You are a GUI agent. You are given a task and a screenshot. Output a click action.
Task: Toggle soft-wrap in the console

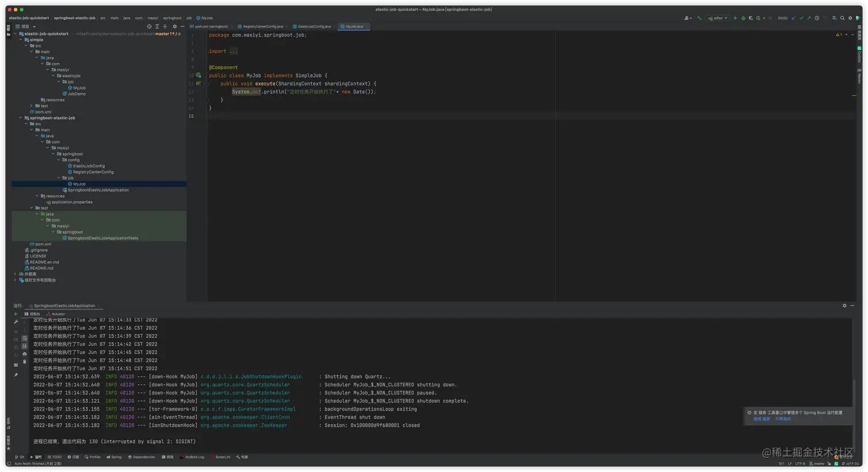(x=24, y=339)
